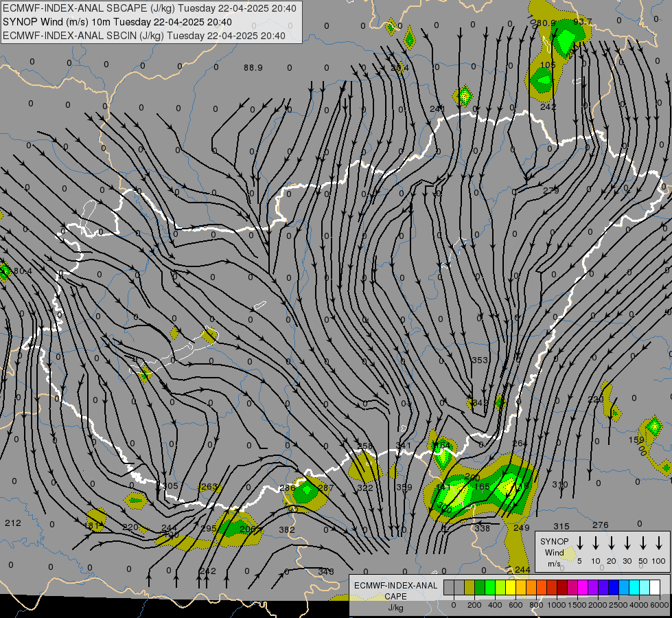Click the 258 value on the map
Screen dimensions: 672x618
pyautogui.click(x=364, y=446)
